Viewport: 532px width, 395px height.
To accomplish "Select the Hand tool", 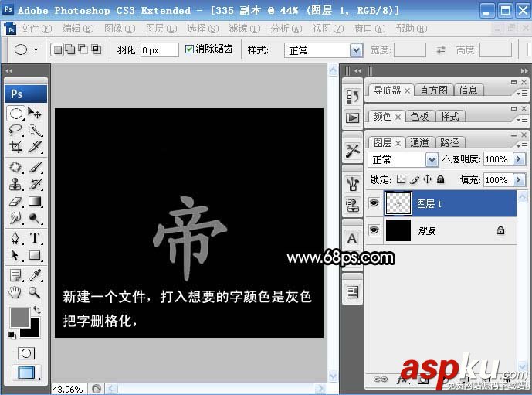I will pyautogui.click(x=15, y=292).
